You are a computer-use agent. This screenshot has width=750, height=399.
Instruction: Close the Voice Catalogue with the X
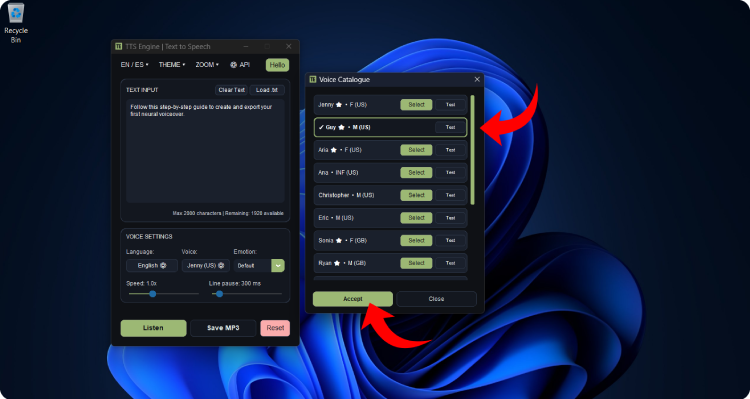(x=477, y=79)
